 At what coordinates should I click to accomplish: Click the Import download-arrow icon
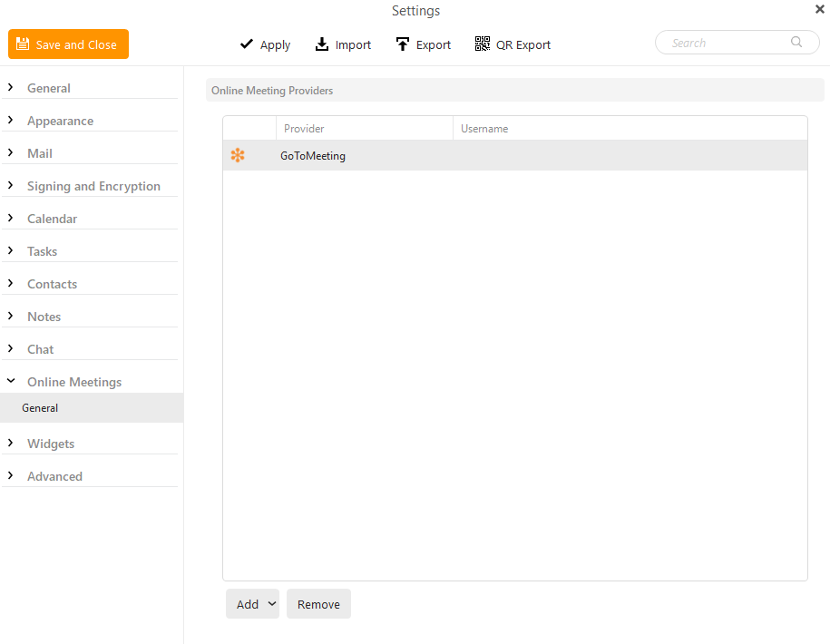[322, 44]
